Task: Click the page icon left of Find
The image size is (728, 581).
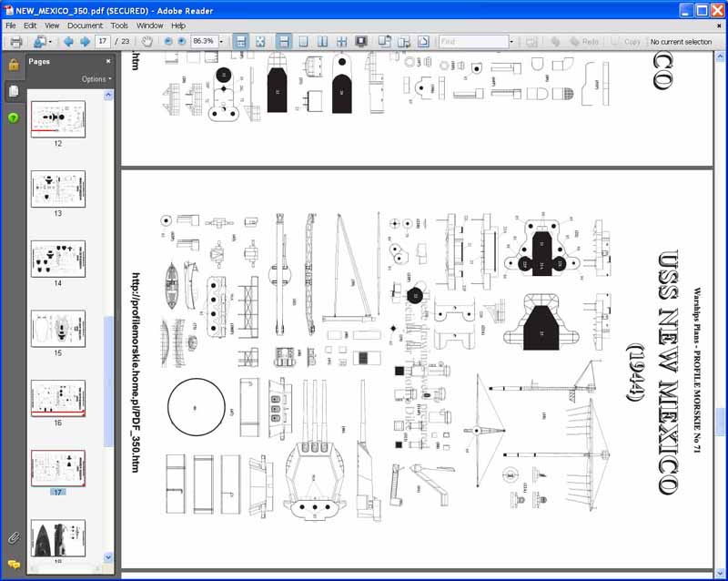Action: coord(423,42)
